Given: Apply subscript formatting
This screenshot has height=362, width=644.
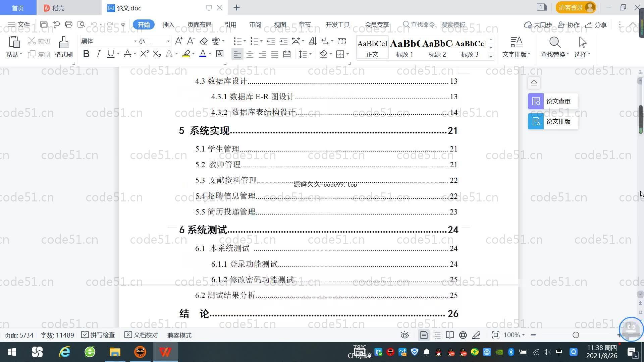Looking at the screenshot, I should (x=157, y=54).
